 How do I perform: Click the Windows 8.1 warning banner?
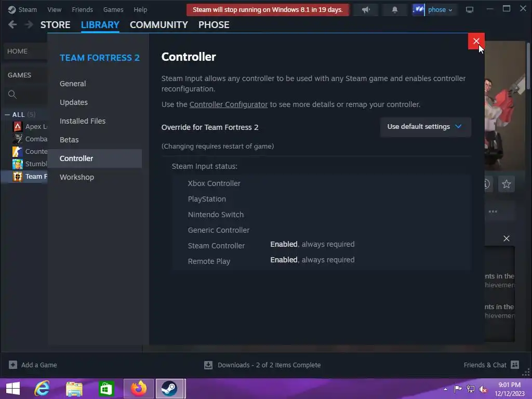268,10
